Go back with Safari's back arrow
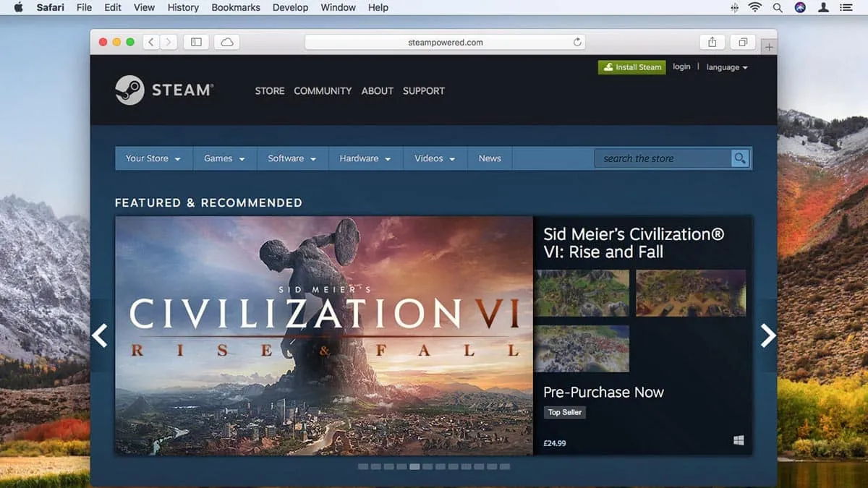This screenshot has width=868, height=488. pos(151,42)
